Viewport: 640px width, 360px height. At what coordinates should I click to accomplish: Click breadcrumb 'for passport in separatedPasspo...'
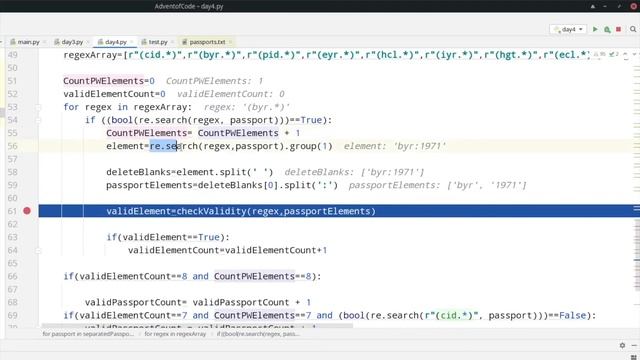88,334
